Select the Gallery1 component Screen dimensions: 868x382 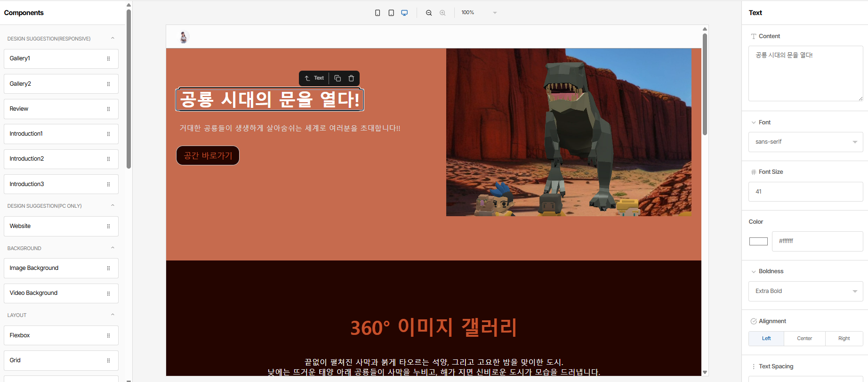pos(61,59)
